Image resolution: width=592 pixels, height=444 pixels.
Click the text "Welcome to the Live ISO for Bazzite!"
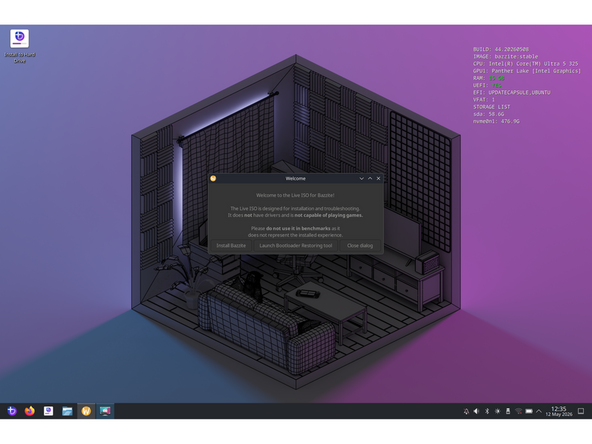(295, 195)
